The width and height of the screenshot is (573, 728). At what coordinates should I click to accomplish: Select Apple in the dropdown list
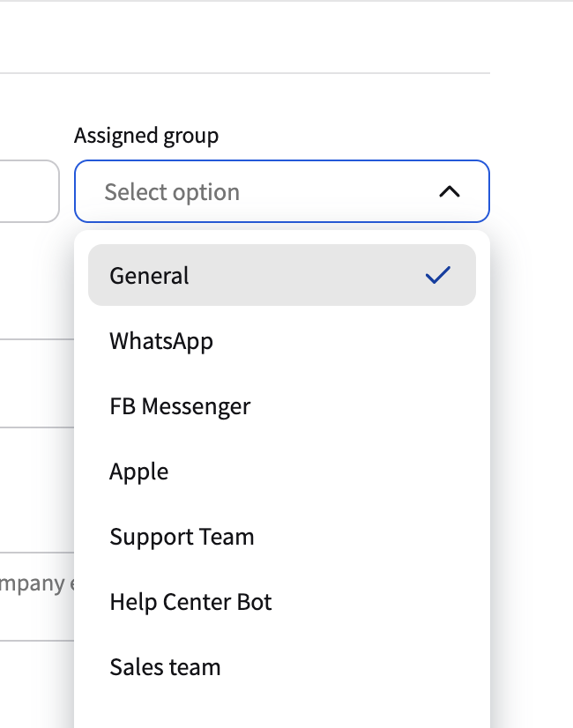tap(139, 472)
